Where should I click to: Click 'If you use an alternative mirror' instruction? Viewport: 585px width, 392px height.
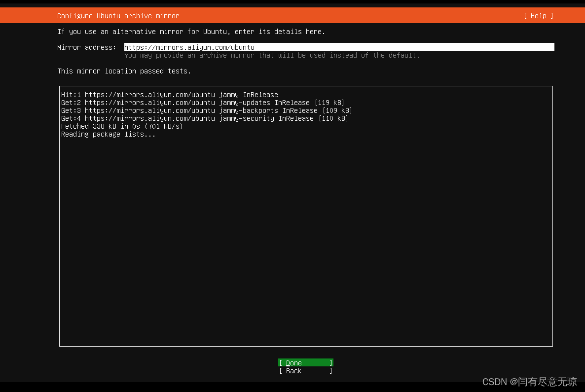click(191, 32)
